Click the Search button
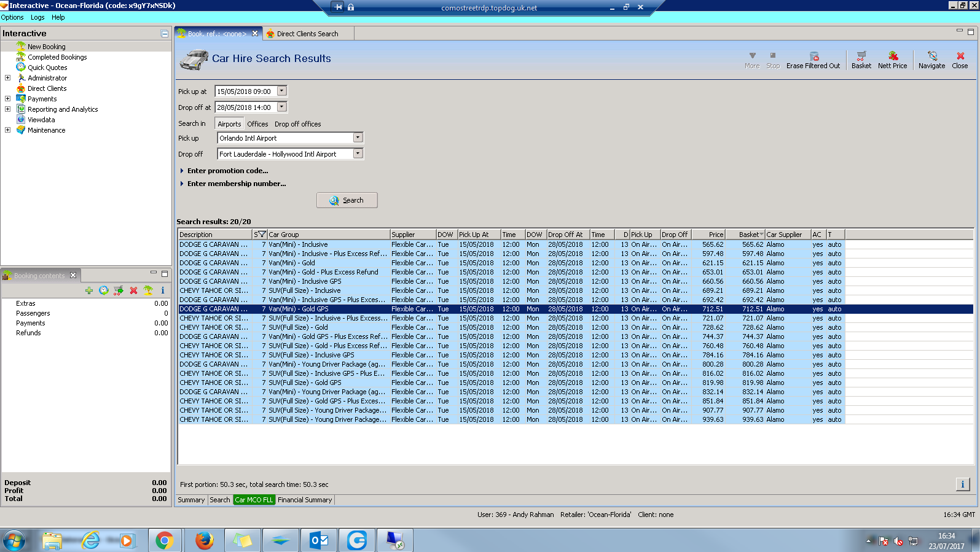 pyautogui.click(x=347, y=200)
